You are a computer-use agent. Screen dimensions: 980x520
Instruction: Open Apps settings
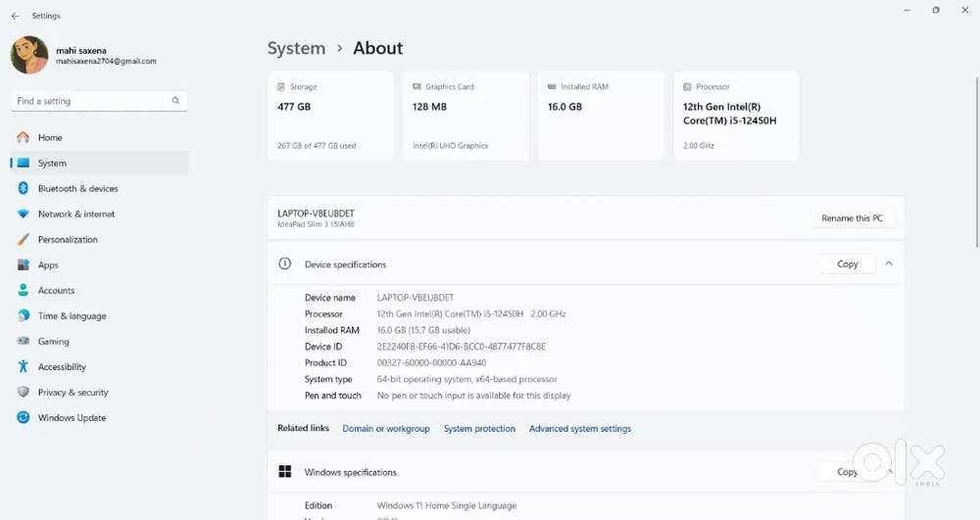pyautogui.click(x=99, y=265)
